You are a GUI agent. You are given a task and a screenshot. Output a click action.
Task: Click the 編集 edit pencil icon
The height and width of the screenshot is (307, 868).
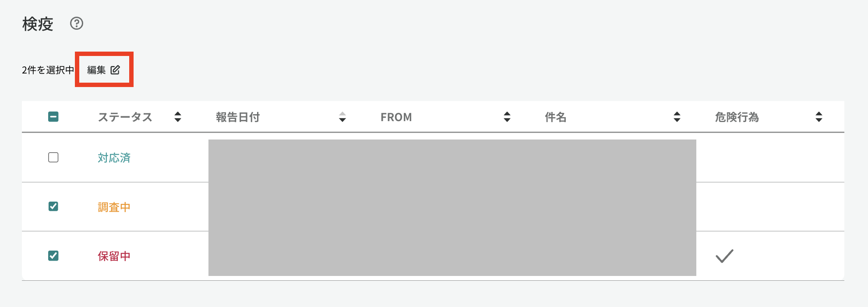tap(115, 70)
